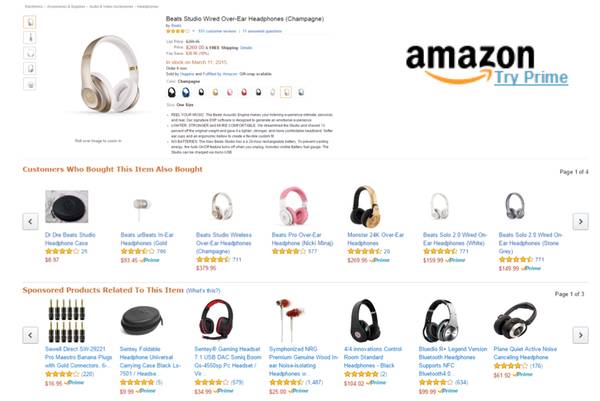This screenshot has height=401, width=600.
Task: Go back in Sponsored Products carousel
Action: pos(30,335)
